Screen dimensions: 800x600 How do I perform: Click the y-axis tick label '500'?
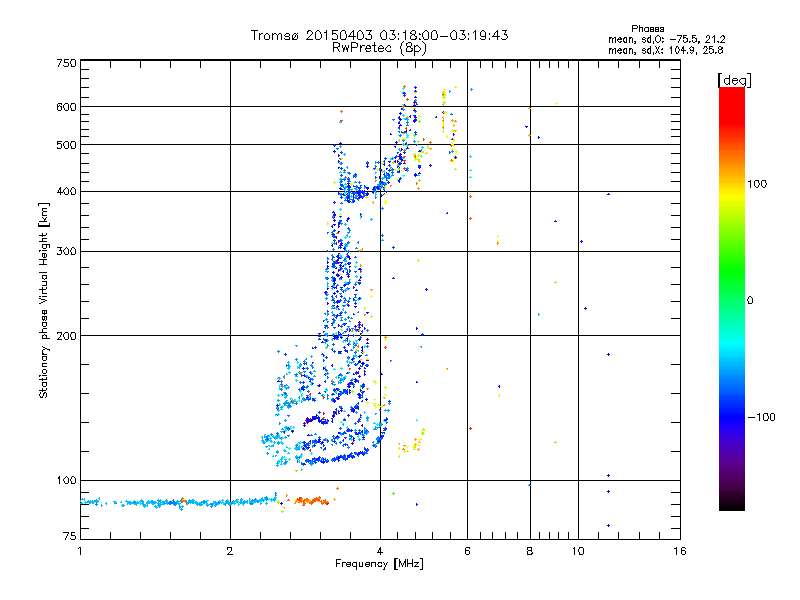coord(66,145)
